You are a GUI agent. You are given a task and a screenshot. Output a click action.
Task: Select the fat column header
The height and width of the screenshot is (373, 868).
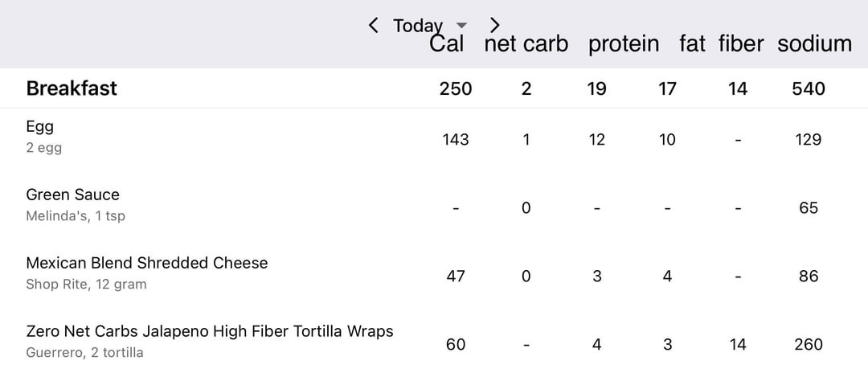click(692, 43)
